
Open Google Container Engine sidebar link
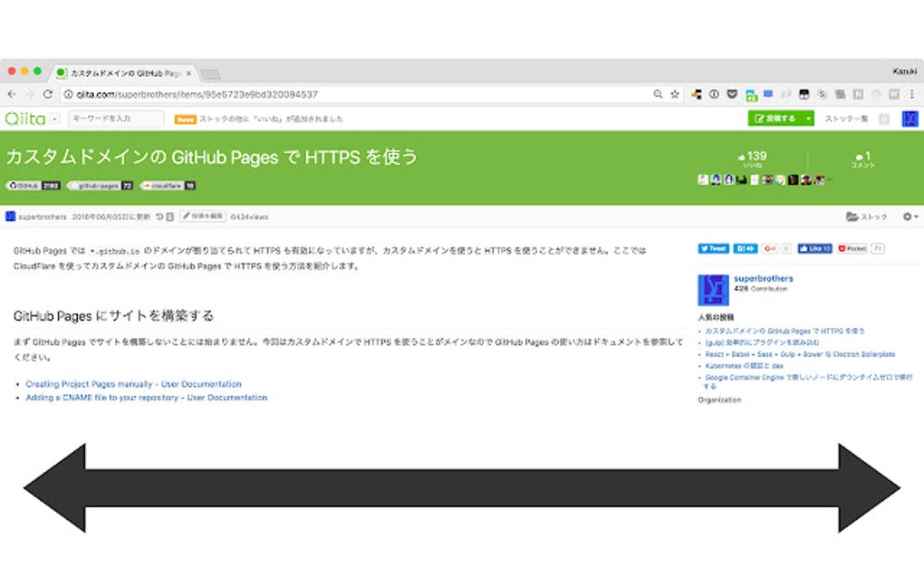808,381
